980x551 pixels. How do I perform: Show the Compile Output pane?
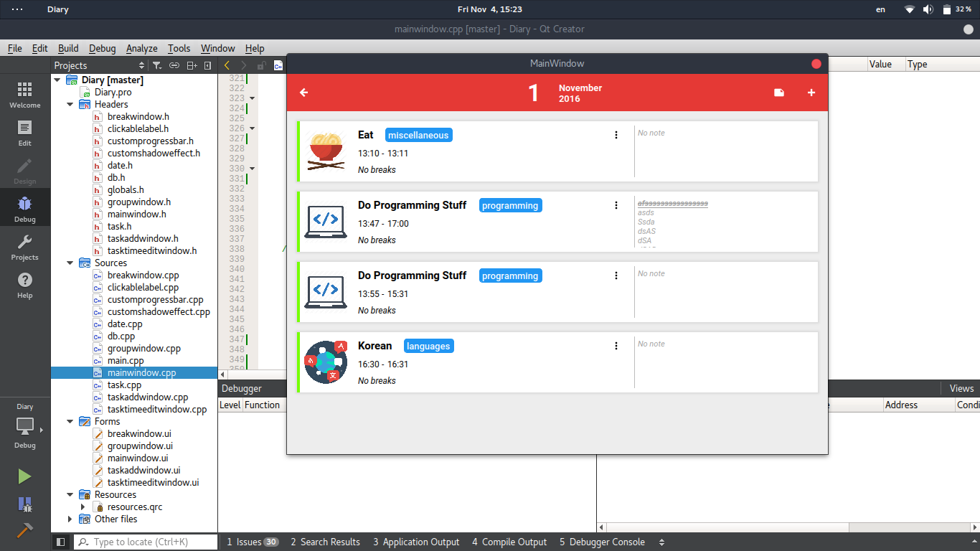(x=509, y=542)
